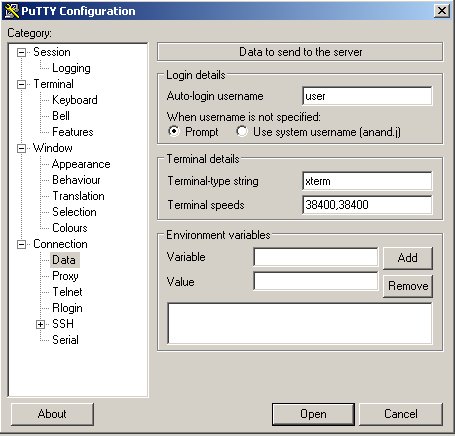
Task: Open the Colours category
Action: click(x=70, y=228)
